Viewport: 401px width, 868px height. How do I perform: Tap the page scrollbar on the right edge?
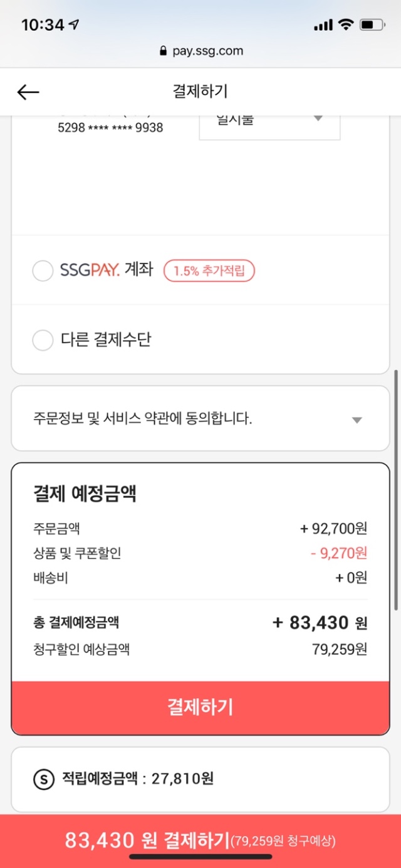pyautogui.click(x=395, y=490)
